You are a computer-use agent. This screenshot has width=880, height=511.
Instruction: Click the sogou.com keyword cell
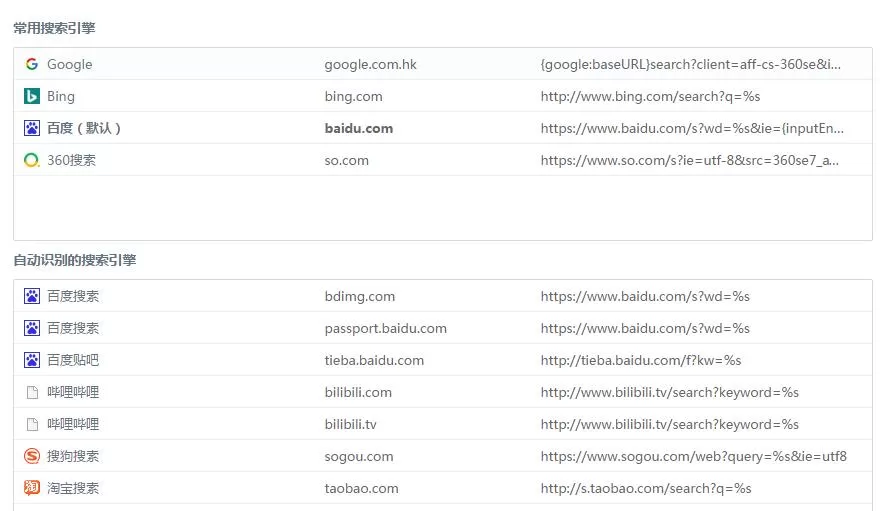[x=359, y=457]
